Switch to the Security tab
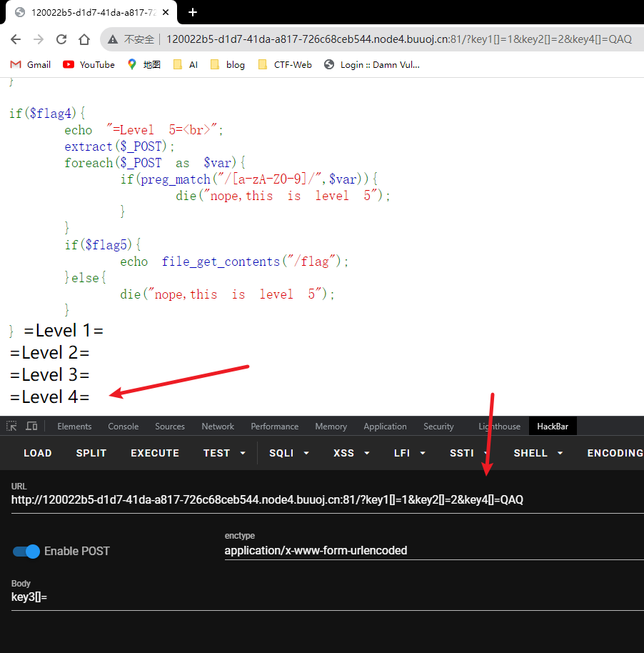The height and width of the screenshot is (653, 644). [438, 426]
